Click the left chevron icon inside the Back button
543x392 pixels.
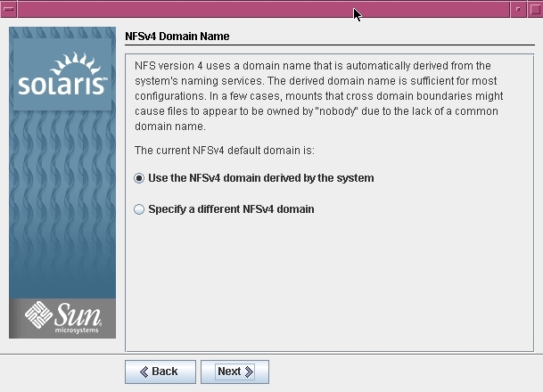point(143,372)
